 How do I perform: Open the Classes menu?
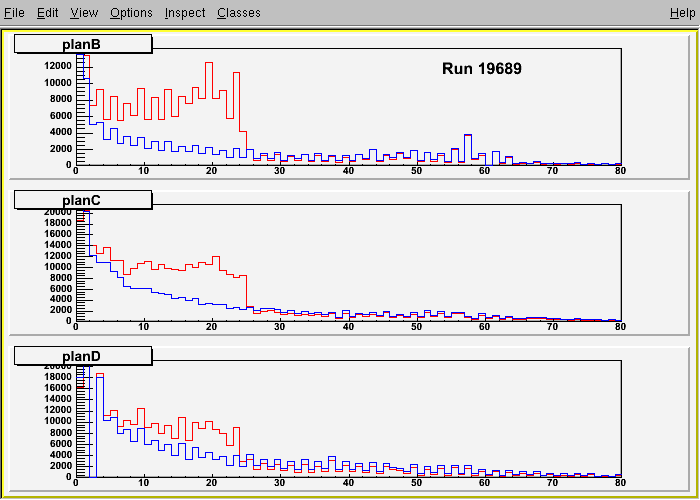[x=239, y=13]
